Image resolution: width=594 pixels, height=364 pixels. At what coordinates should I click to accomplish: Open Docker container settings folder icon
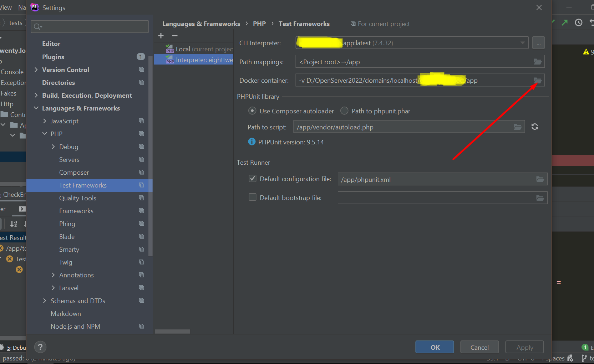point(538,81)
